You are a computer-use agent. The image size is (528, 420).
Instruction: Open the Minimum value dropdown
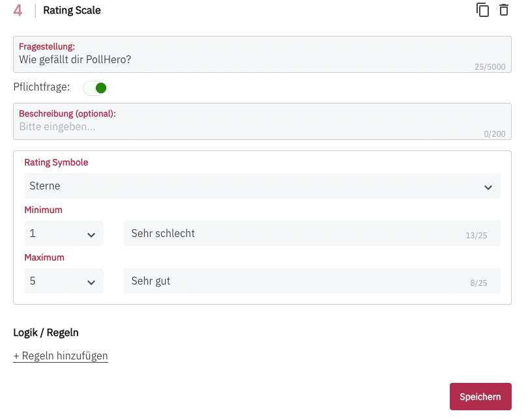click(x=63, y=233)
